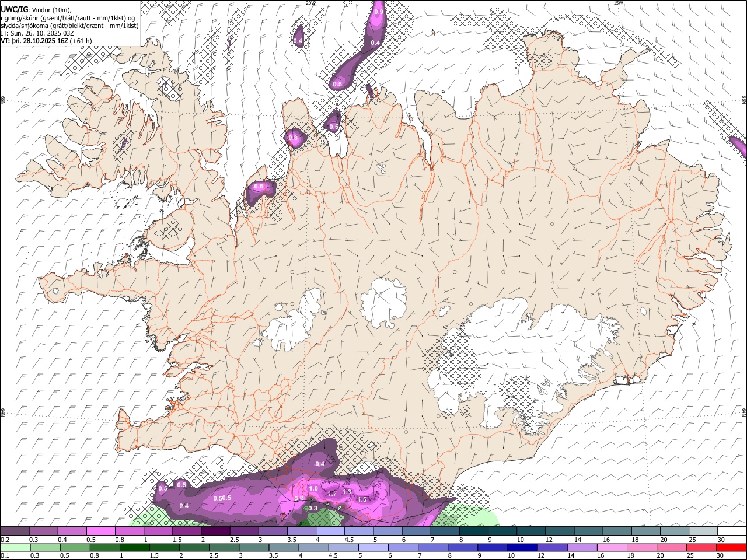Pick the lower legend swatch starting at 2.5
The height and width of the screenshot is (560, 747).
[224, 547]
